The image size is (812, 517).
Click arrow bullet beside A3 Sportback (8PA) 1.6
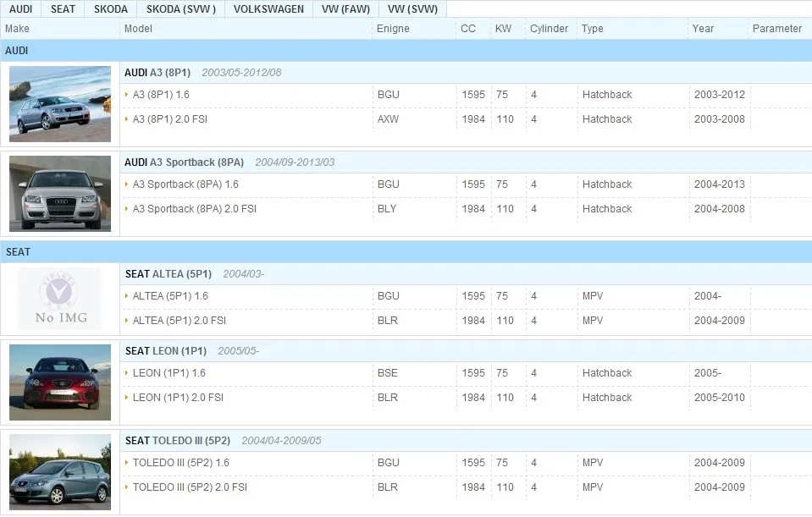[126, 184]
